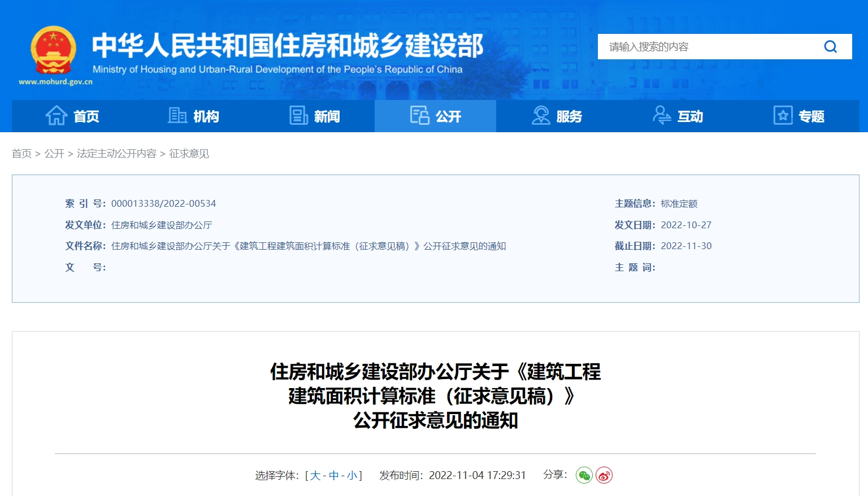Image resolution: width=868 pixels, height=496 pixels.
Task: Click the 互动 navigation icon
Action: 662,116
